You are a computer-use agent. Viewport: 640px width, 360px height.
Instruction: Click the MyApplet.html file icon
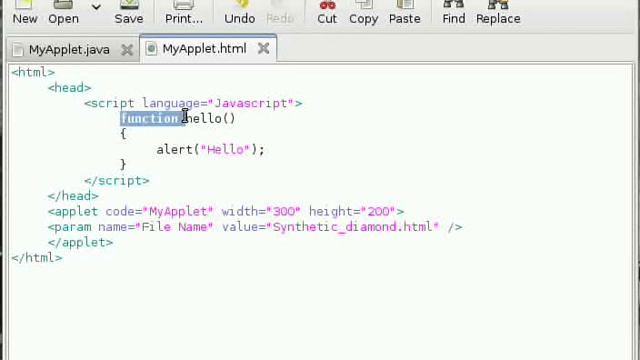click(151, 49)
